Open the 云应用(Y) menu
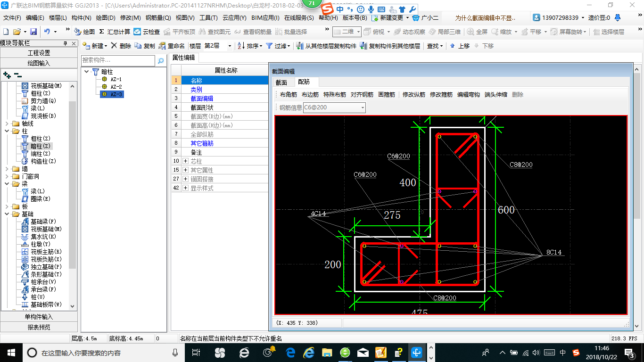 coord(234,18)
